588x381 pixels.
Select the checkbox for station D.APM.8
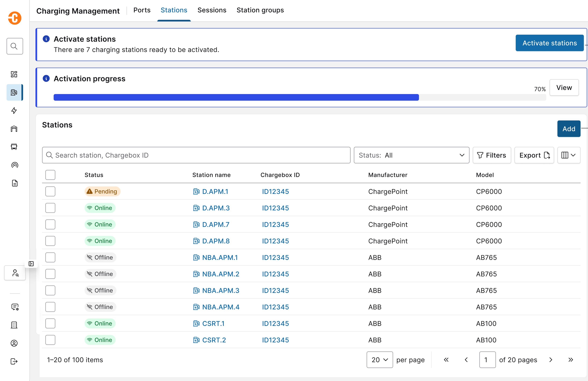(x=50, y=241)
